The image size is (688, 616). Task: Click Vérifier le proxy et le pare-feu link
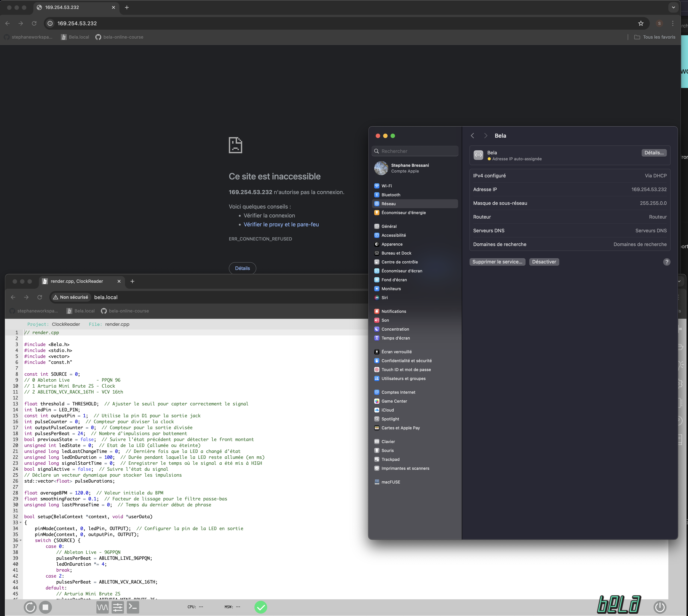click(x=281, y=224)
